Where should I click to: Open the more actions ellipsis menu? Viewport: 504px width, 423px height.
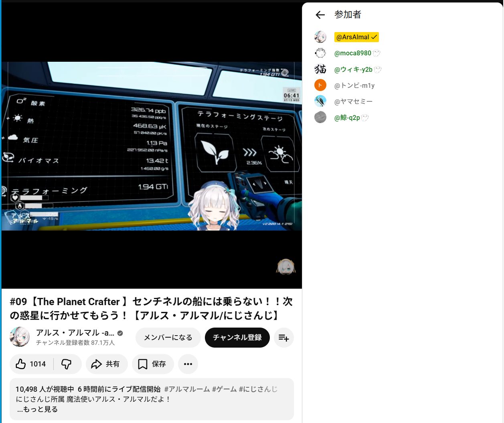pyautogui.click(x=188, y=364)
